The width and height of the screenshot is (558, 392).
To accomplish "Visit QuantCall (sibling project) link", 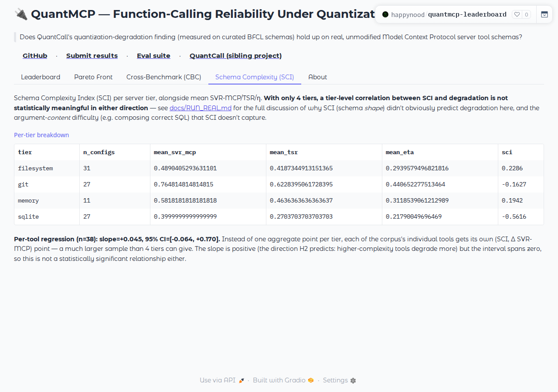I will pos(235,56).
